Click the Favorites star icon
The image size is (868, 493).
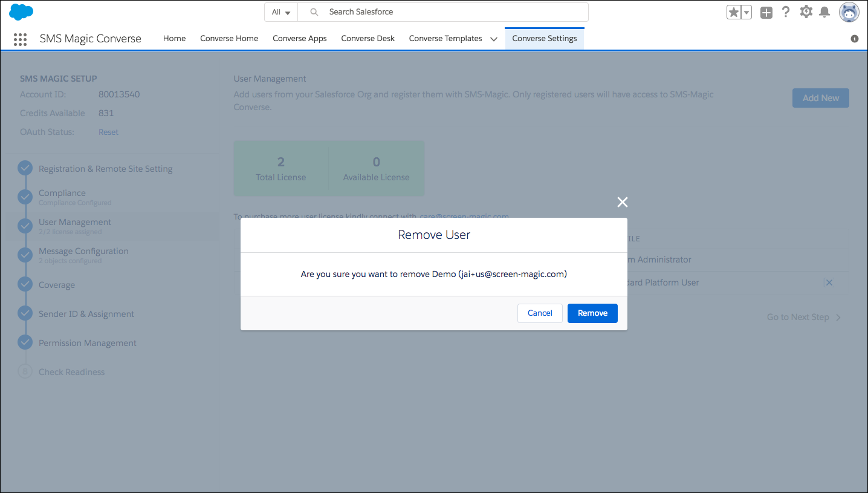pyautogui.click(x=734, y=12)
